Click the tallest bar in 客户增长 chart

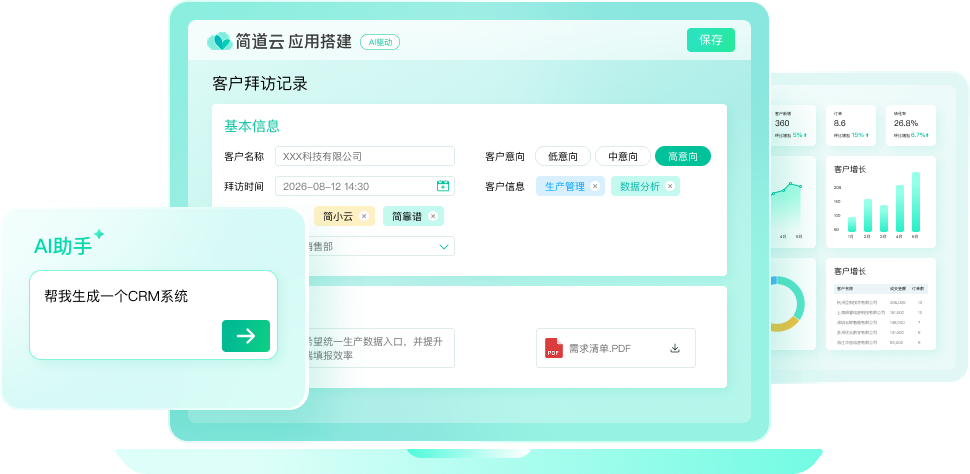[916, 202]
